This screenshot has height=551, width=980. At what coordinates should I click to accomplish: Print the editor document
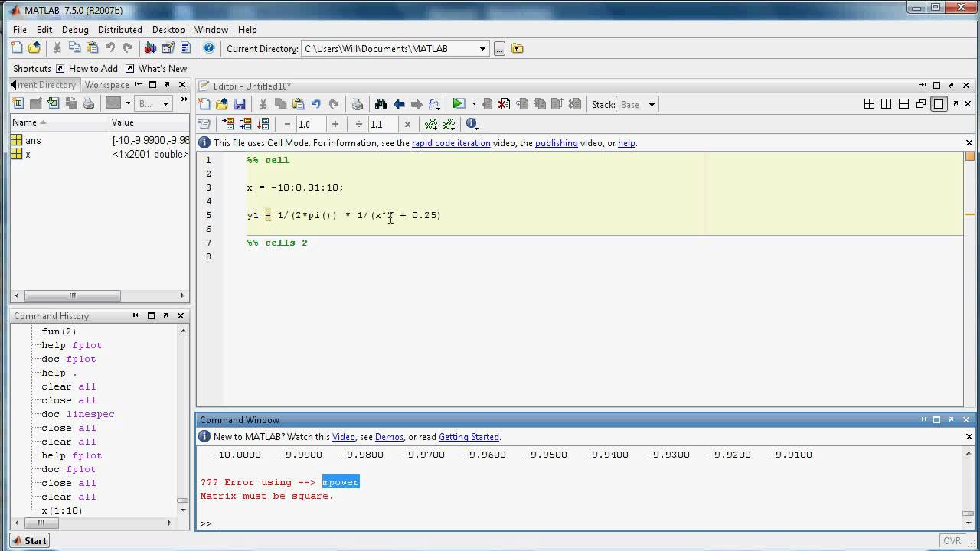pyautogui.click(x=358, y=104)
